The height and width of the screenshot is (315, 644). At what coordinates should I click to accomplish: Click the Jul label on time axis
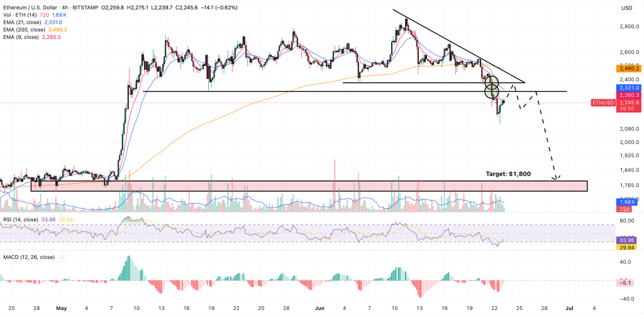[x=570, y=308]
